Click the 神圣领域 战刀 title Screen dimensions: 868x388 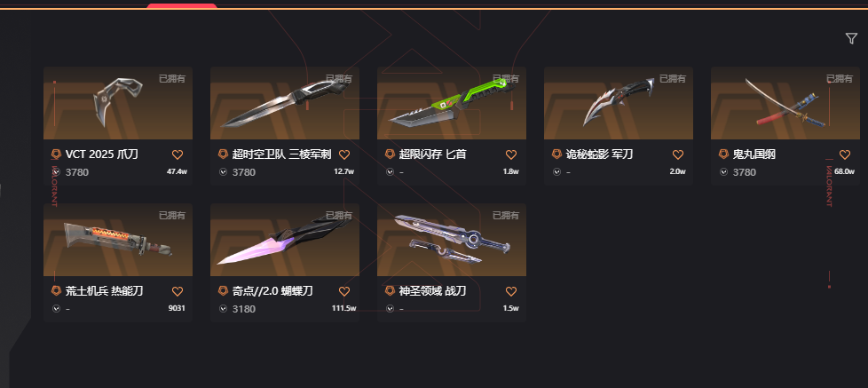pos(432,290)
